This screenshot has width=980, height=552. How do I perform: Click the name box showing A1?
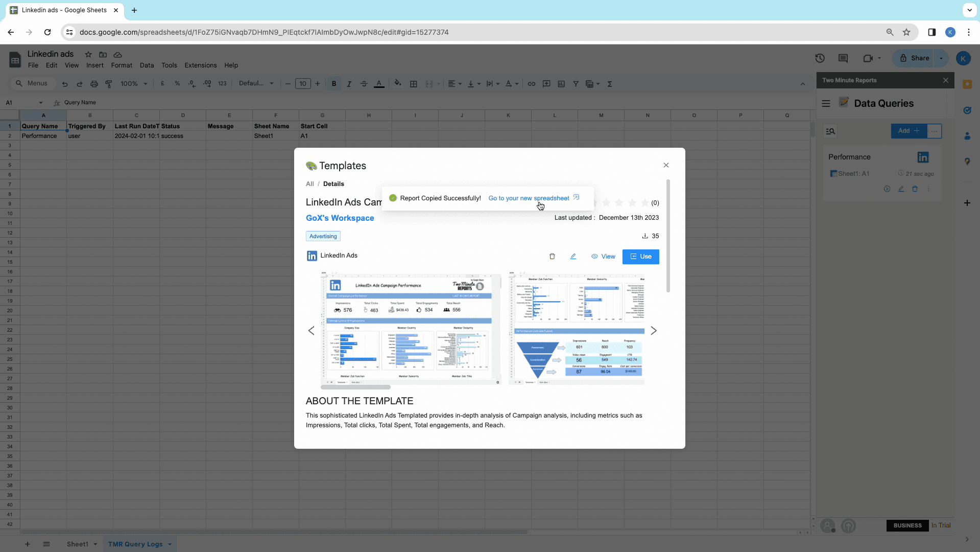[x=23, y=103]
